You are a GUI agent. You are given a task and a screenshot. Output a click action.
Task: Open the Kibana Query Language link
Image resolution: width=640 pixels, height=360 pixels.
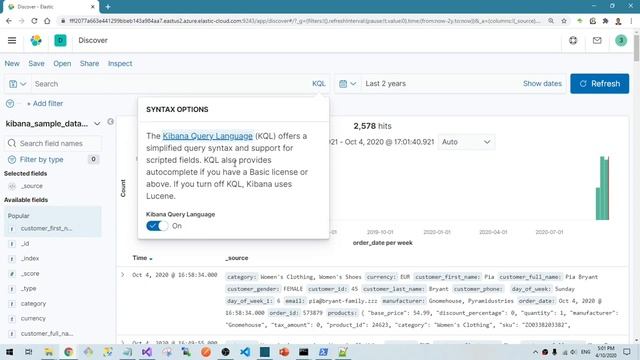(x=207, y=136)
